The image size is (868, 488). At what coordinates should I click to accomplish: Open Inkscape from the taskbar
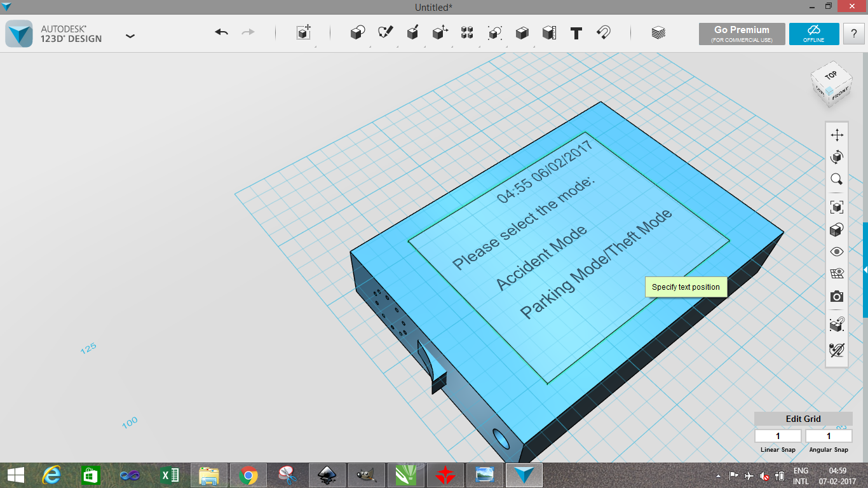tap(327, 475)
